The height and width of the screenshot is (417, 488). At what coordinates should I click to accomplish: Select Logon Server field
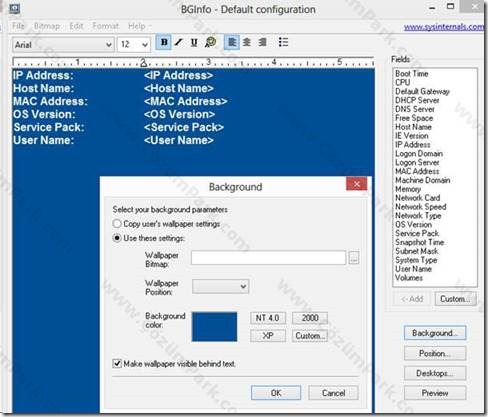[417, 162]
